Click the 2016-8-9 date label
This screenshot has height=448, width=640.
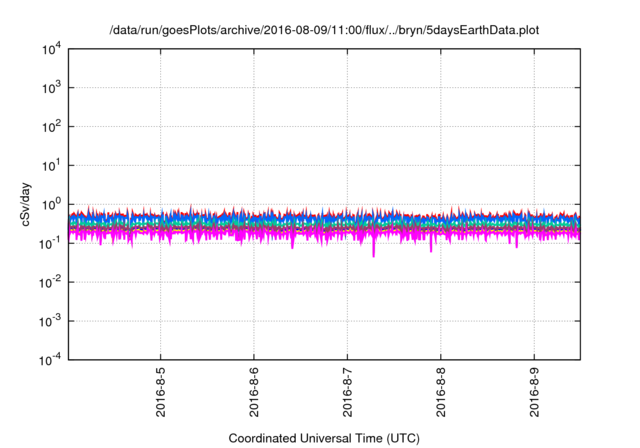534,392
